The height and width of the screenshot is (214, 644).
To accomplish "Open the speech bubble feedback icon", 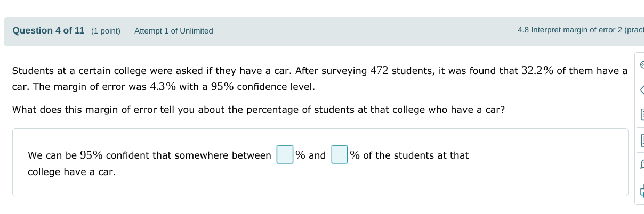I will 641,166.
